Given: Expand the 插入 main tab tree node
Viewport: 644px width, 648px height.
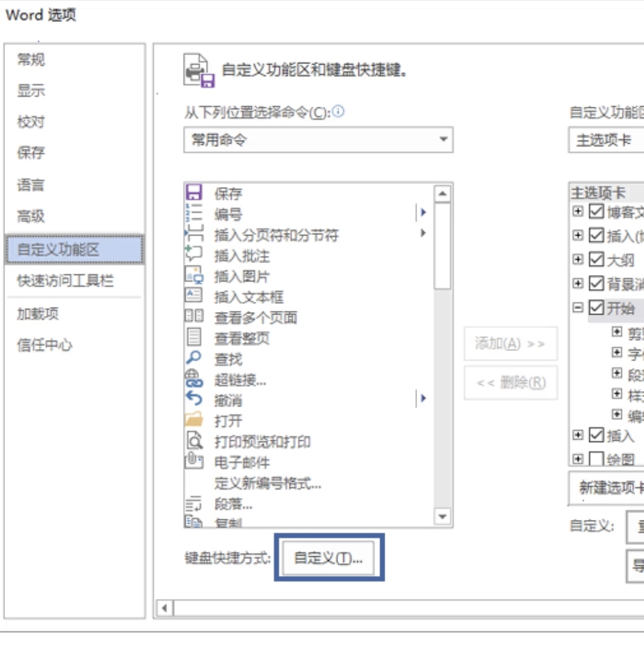Looking at the screenshot, I should 578,435.
